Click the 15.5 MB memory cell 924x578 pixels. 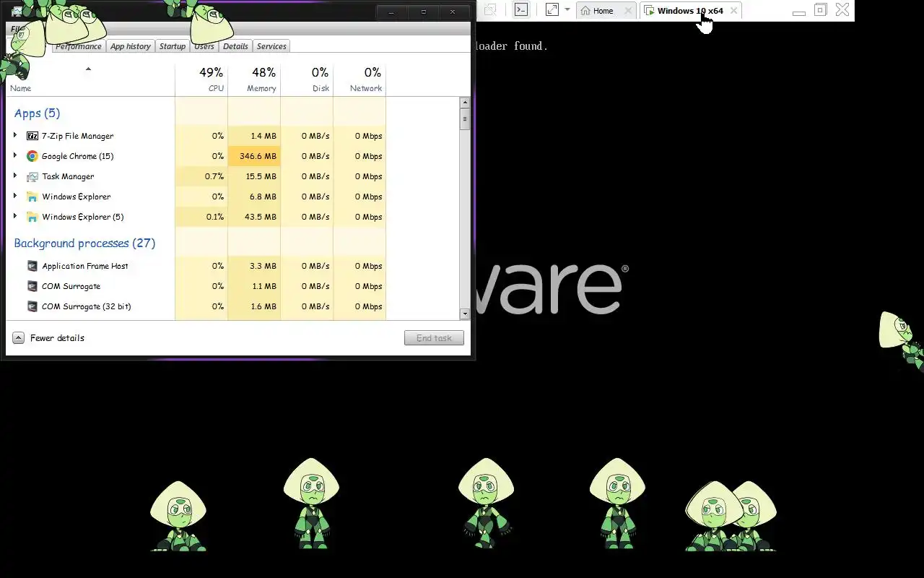click(254, 176)
